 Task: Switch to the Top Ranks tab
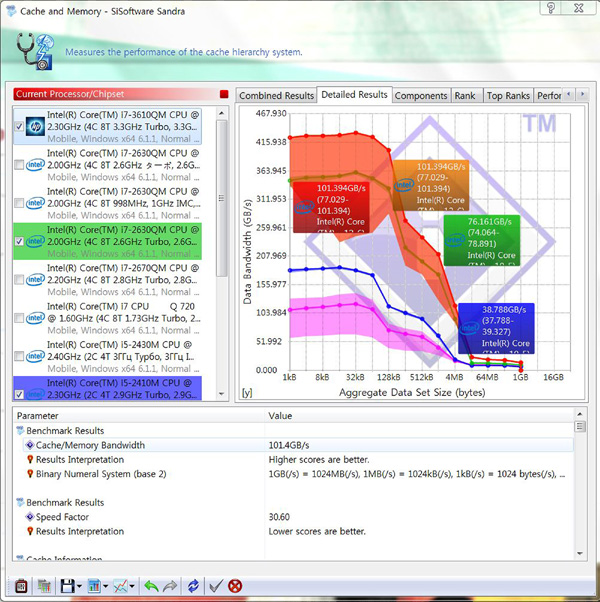508,96
